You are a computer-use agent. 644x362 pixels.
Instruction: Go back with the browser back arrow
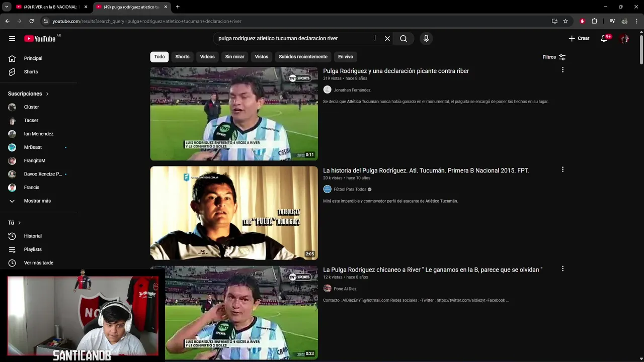7,21
